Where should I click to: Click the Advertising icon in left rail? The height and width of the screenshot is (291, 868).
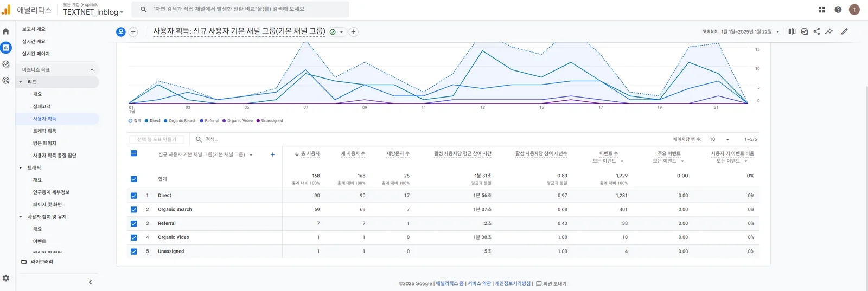(x=6, y=80)
